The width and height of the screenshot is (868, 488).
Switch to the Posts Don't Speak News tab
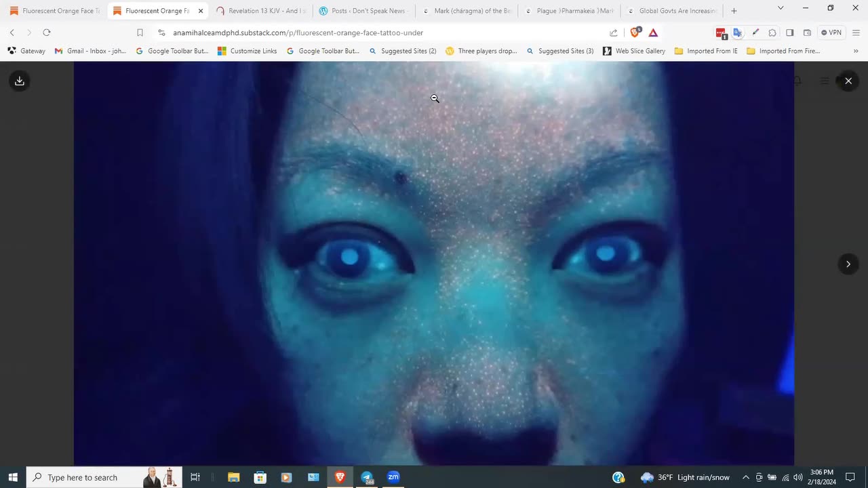click(363, 11)
